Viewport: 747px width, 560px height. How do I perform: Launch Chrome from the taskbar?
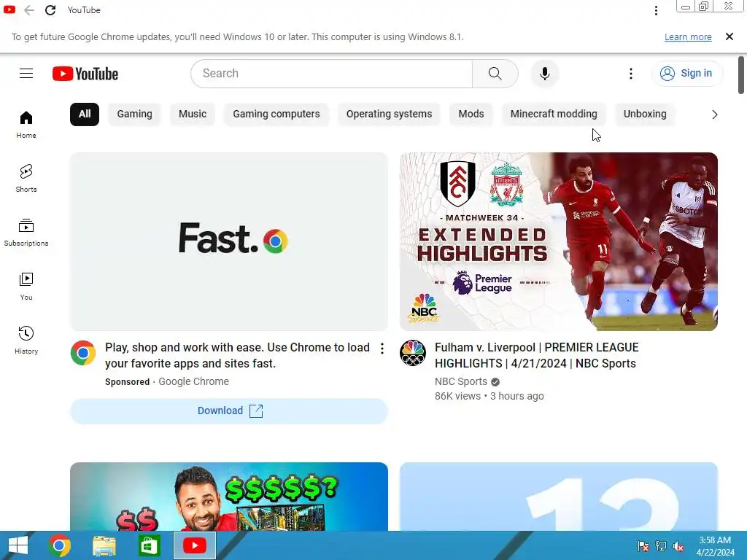[x=59, y=545]
